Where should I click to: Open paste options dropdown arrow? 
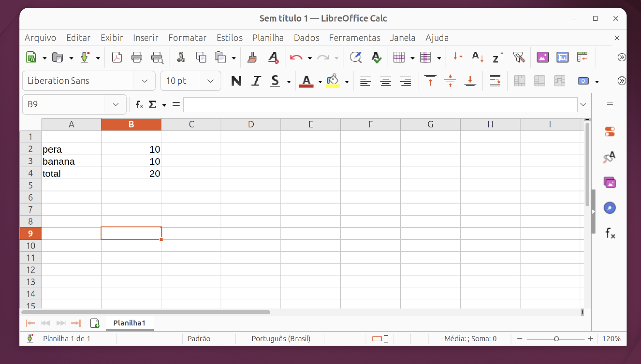[234, 58]
